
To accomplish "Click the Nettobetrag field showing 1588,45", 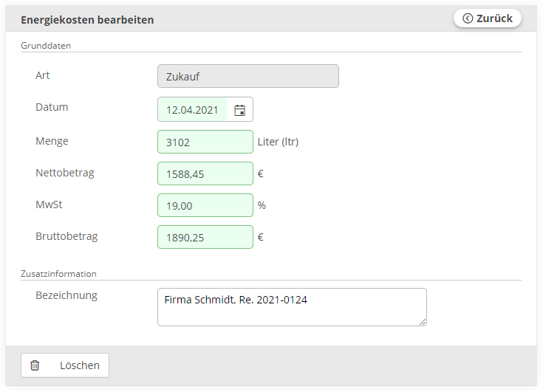I will click(205, 173).
